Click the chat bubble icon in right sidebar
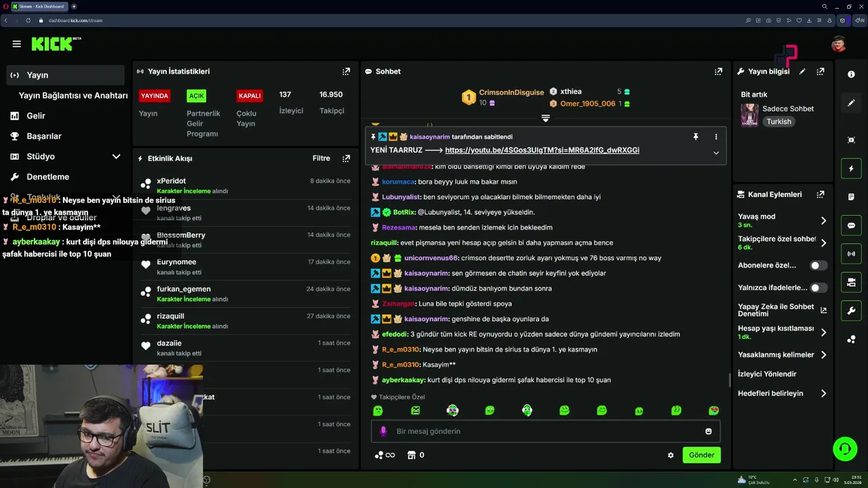Screen dimensions: 868x488 click(851, 226)
